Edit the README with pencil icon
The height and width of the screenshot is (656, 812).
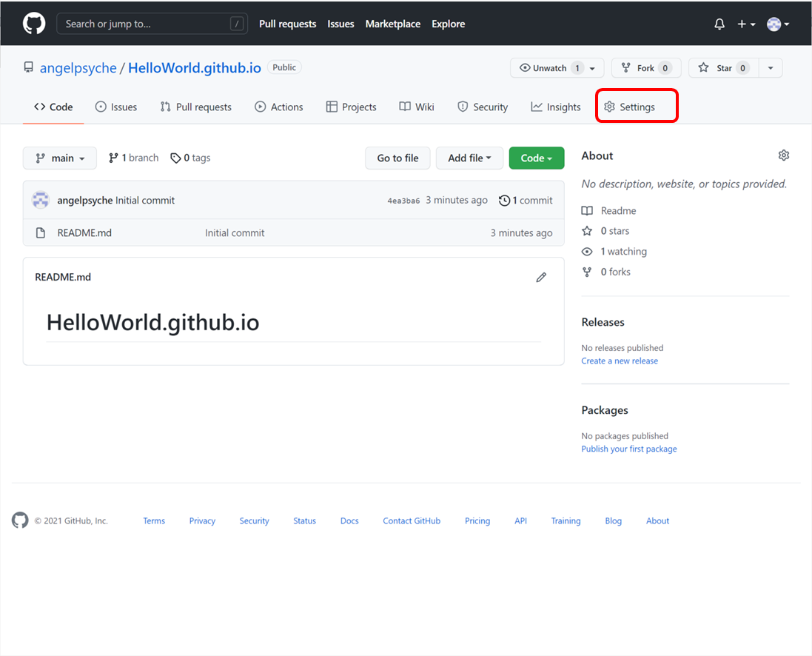point(541,277)
